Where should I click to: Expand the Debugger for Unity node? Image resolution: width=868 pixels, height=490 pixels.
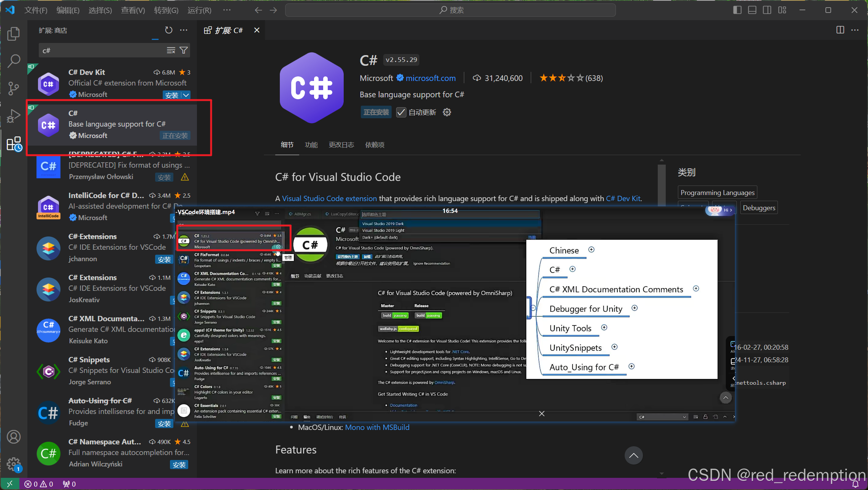tap(635, 308)
